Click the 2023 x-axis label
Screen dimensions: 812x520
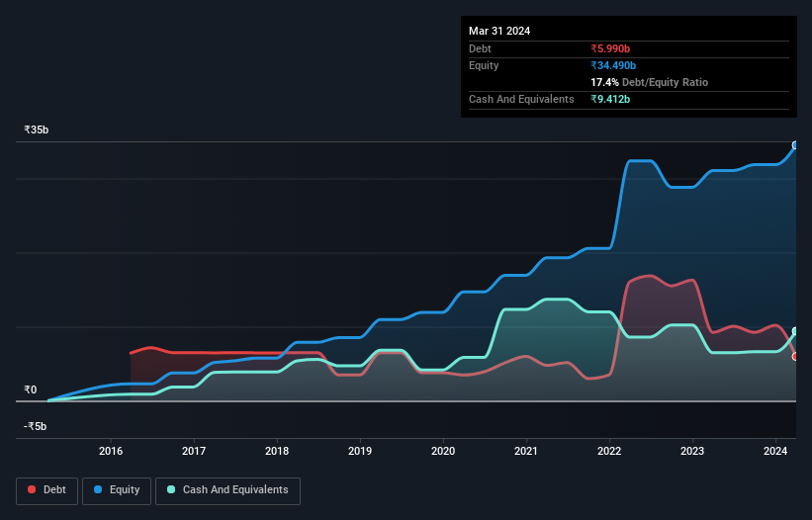692,451
